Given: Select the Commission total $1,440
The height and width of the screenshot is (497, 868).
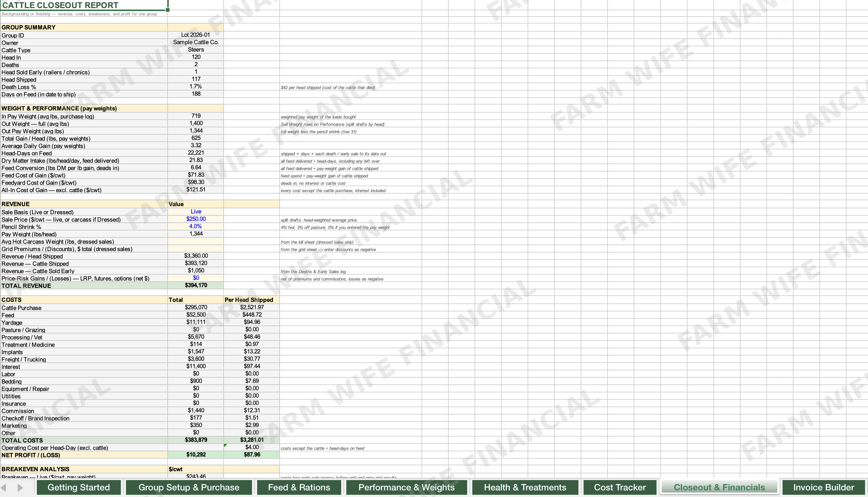Looking at the screenshot, I should pyautogui.click(x=196, y=410).
